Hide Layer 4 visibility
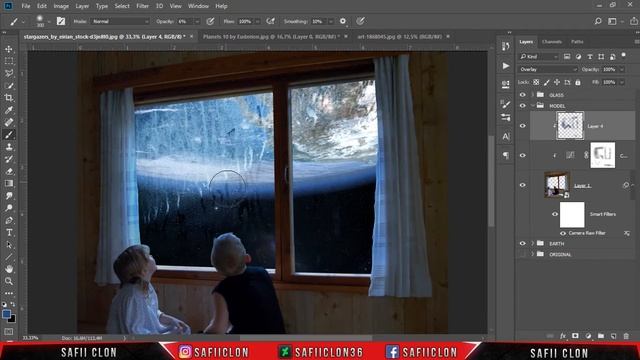Image resolution: width=640 pixels, height=360 pixels. click(x=522, y=126)
